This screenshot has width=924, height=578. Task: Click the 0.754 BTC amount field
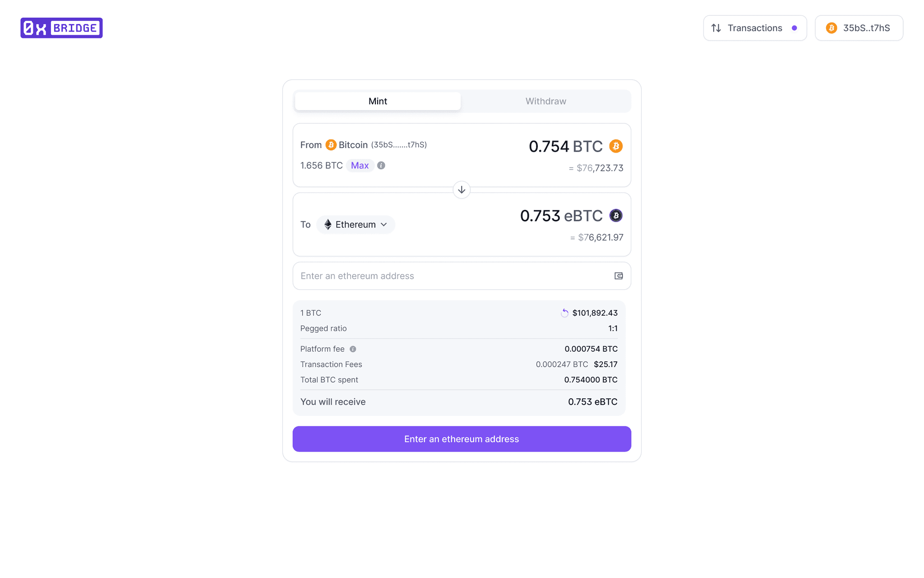click(549, 146)
